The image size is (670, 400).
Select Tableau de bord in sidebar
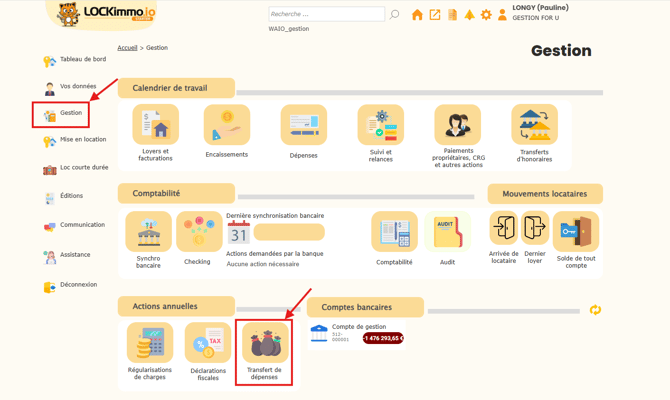pyautogui.click(x=82, y=60)
